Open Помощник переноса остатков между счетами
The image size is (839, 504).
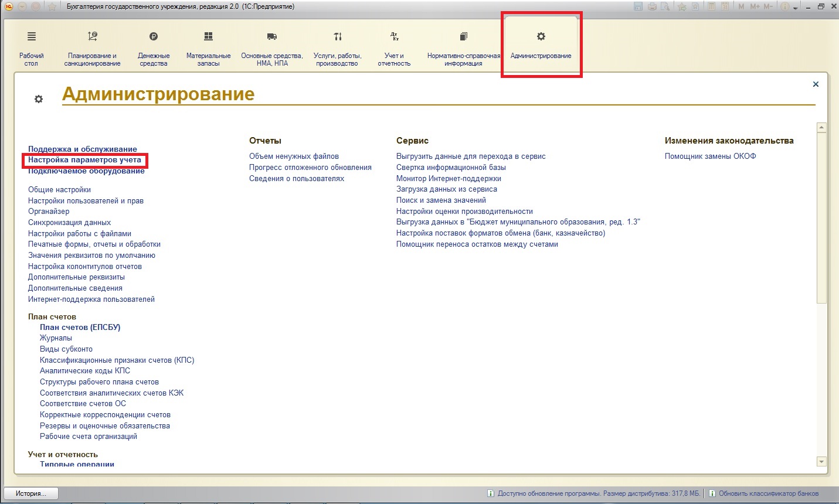click(x=477, y=244)
